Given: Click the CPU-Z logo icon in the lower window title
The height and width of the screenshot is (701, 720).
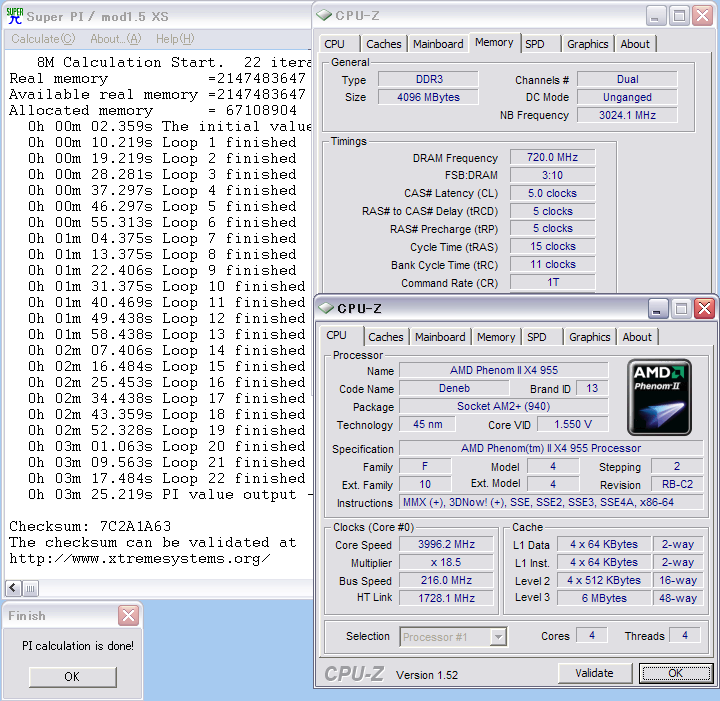Looking at the screenshot, I should click(326, 308).
